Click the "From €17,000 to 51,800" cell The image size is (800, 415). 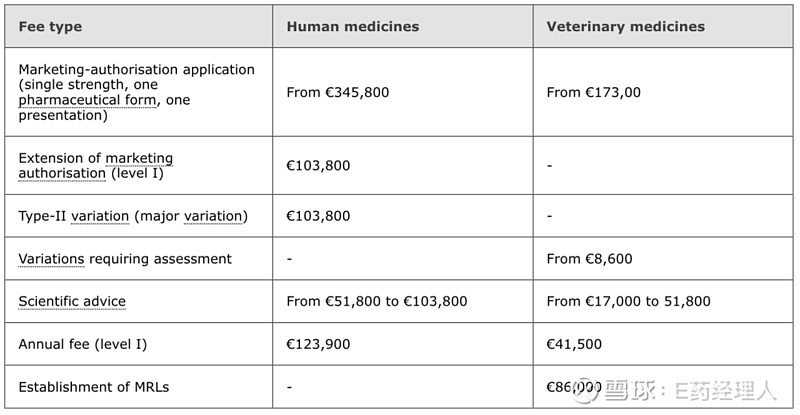[628, 301]
